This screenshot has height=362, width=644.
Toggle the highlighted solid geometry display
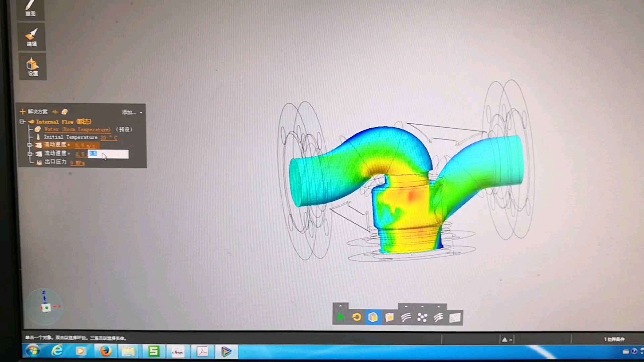tap(373, 317)
